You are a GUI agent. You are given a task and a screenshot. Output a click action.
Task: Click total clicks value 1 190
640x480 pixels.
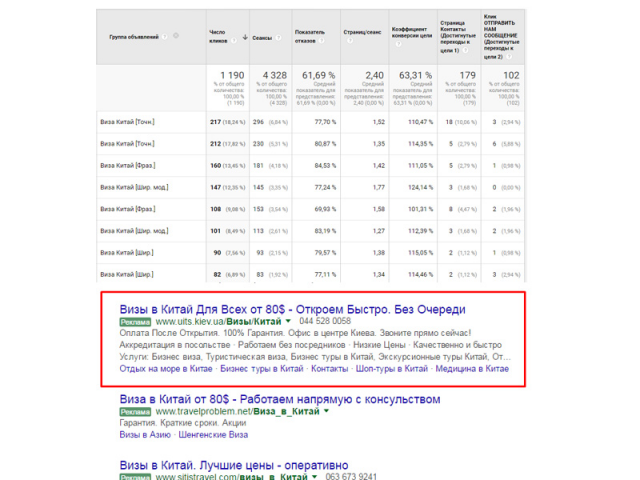click(x=232, y=76)
